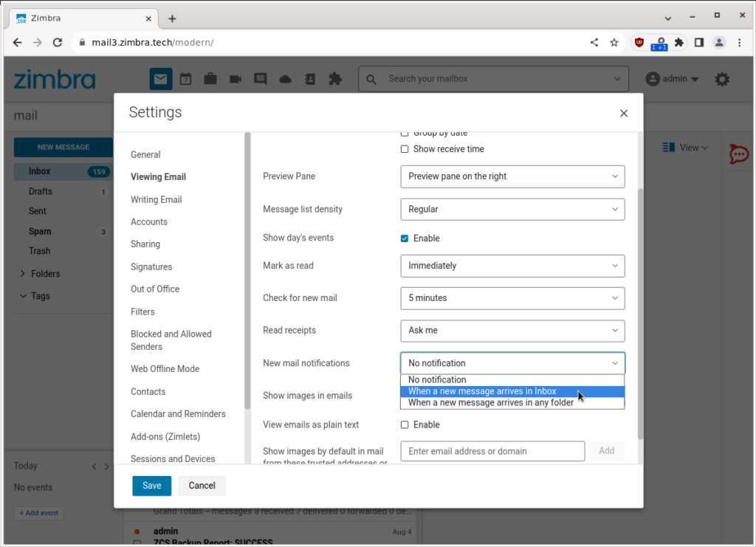Viewport: 756px width, 547px height.
Task: Open the cloud Drive icon
Action: click(x=285, y=78)
